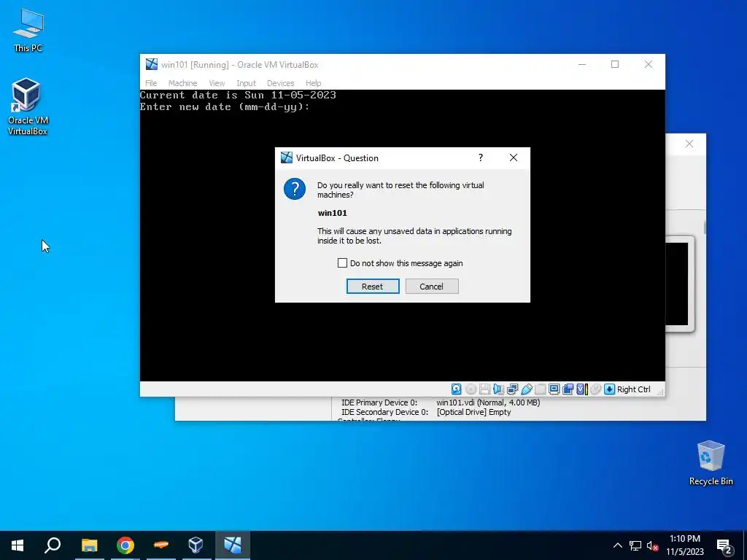Click the audio status icon
The width and height of the screenshot is (747, 560).
(498, 389)
